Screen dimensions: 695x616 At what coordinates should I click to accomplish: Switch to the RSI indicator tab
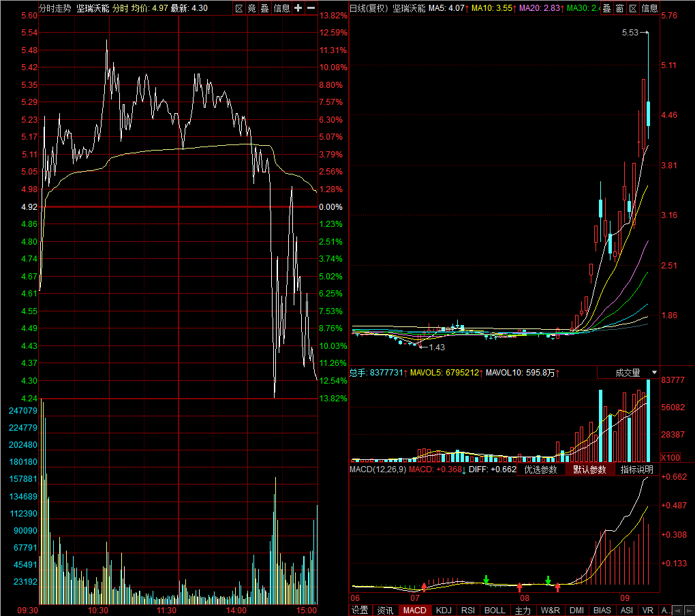pos(468,611)
